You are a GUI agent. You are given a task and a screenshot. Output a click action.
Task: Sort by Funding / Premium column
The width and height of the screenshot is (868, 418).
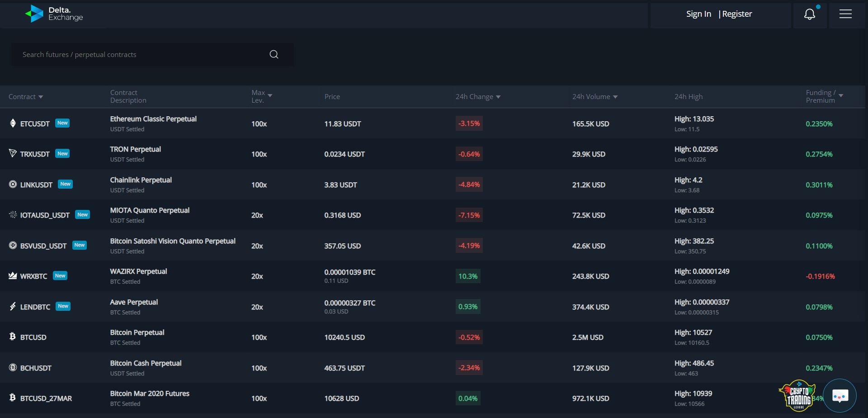click(x=825, y=96)
